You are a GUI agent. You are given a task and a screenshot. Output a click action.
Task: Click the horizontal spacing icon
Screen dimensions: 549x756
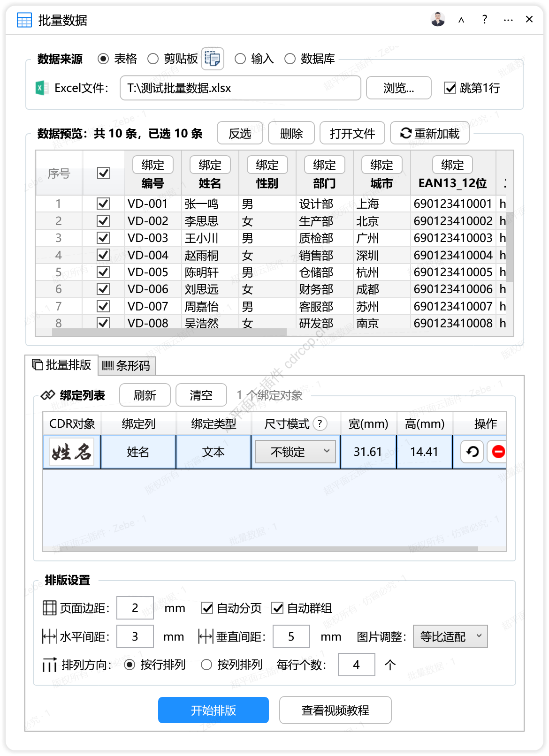tap(49, 636)
